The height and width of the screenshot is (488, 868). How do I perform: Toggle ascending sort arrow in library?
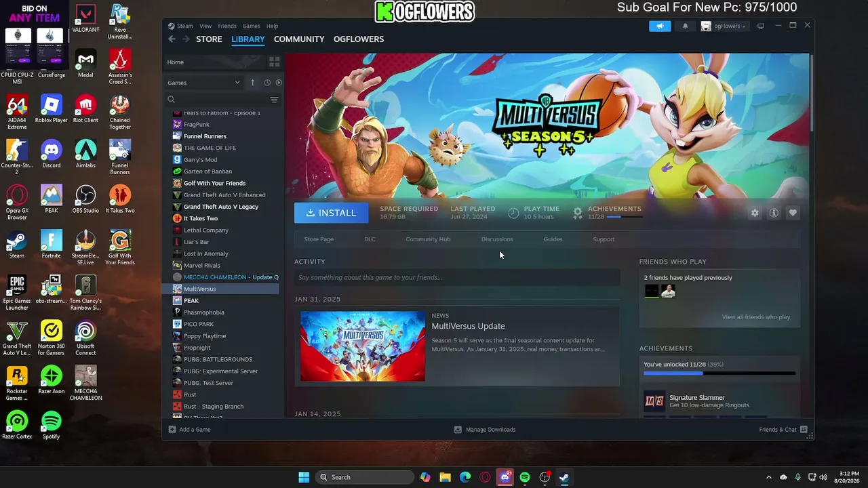click(252, 83)
